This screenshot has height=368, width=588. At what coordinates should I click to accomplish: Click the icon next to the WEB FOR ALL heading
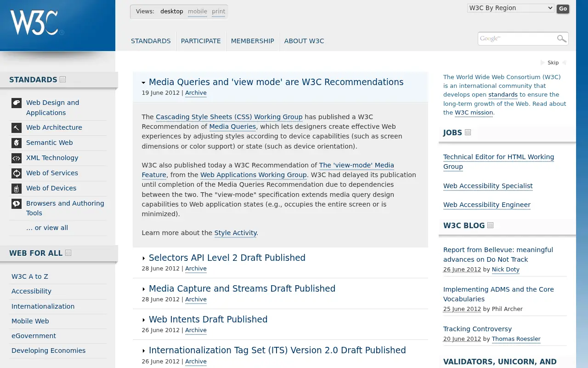(68, 253)
